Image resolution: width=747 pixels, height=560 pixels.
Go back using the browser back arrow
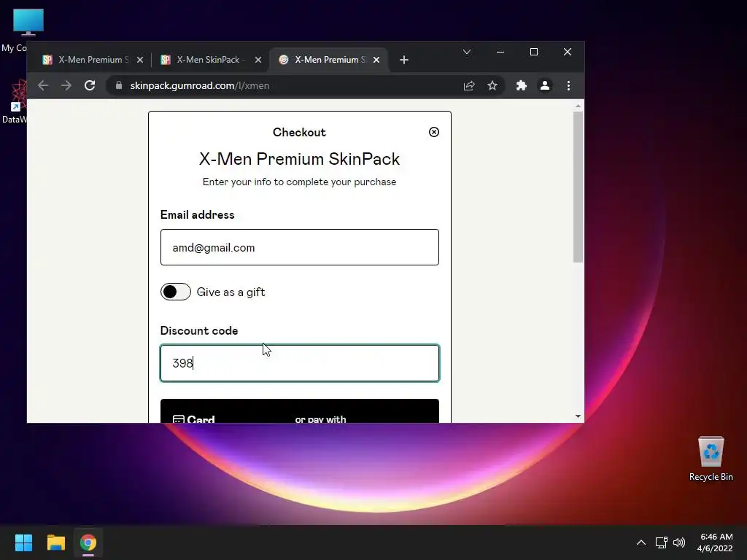coord(43,85)
